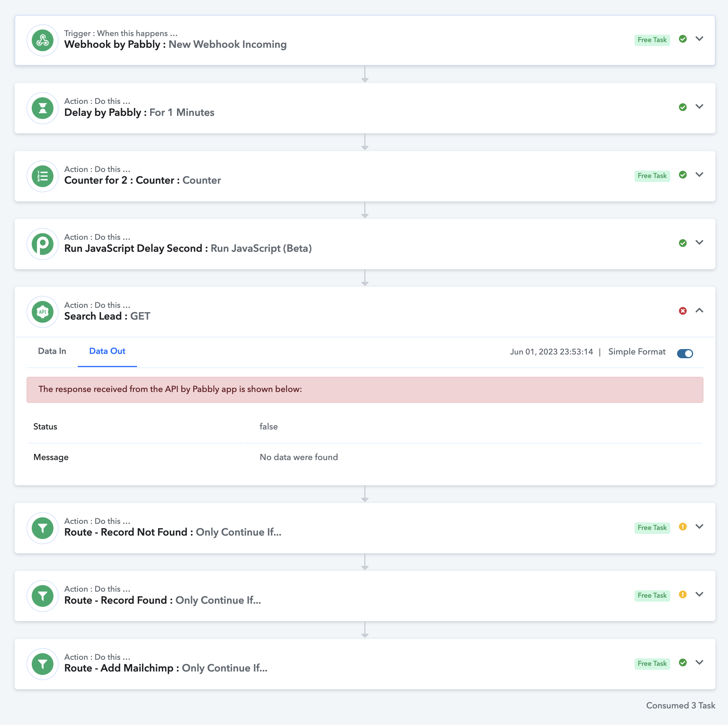Toggle the Simple Format switch

(685, 353)
